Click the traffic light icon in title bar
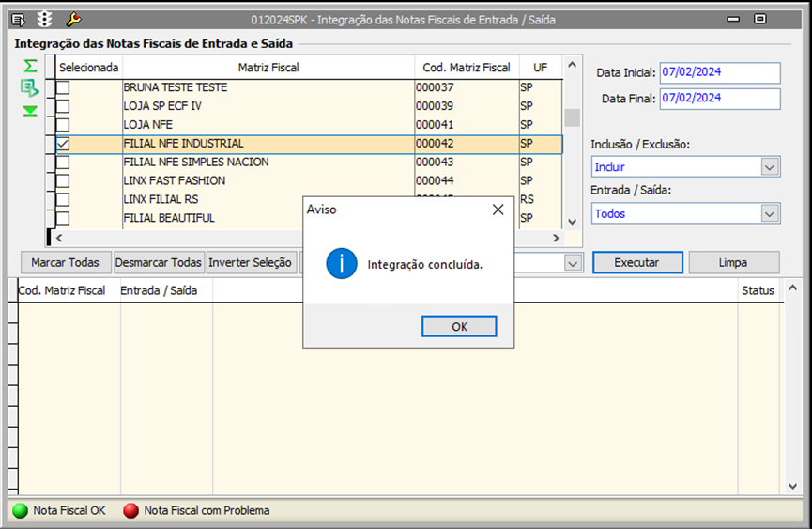The height and width of the screenshot is (529, 812). (45, 19)
